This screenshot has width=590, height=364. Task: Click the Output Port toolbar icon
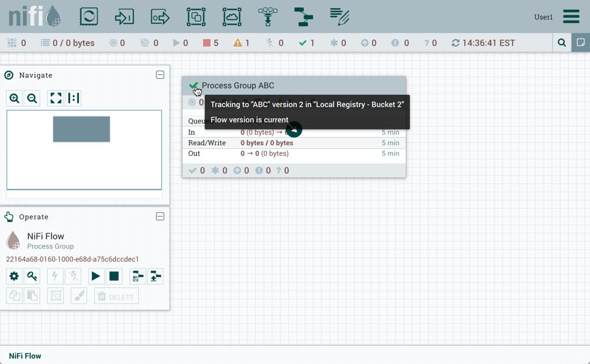[160, 16]
